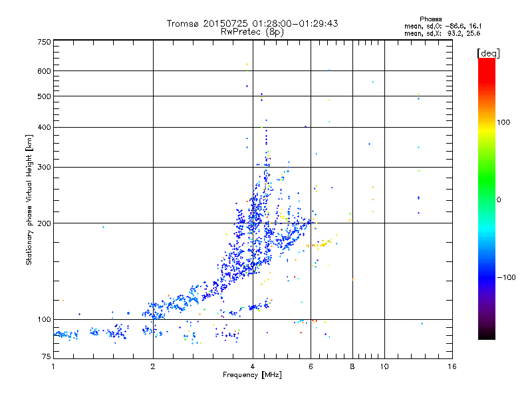Image resolution: width=532 pixels, height=399 pixels.
Task: Click the '-100' label on the colorbar
Action: click(507, 277)
